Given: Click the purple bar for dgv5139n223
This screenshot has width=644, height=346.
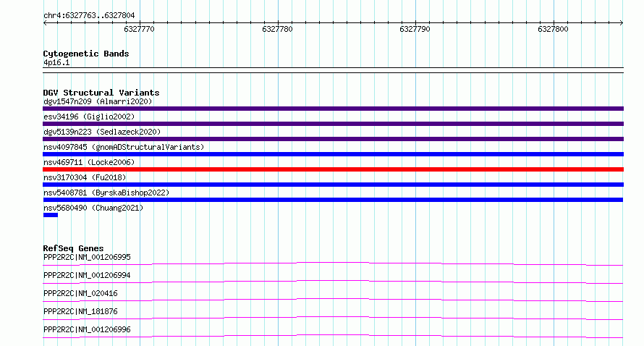Looking at the screenshot, I should click(x=333, y=139).
